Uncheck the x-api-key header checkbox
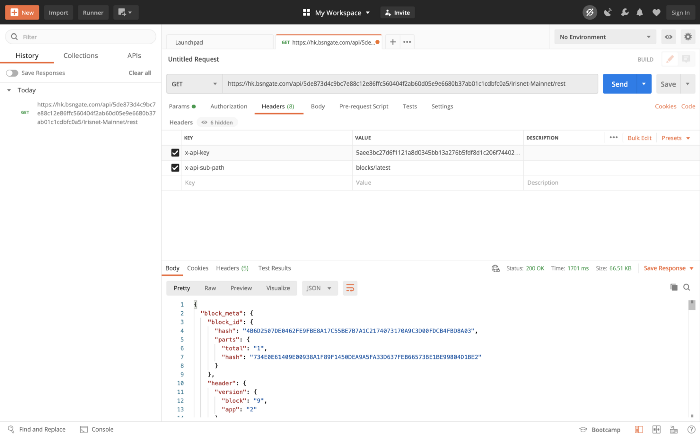The width and height of the screenshot is (700, 437). [x=175, y=153]
